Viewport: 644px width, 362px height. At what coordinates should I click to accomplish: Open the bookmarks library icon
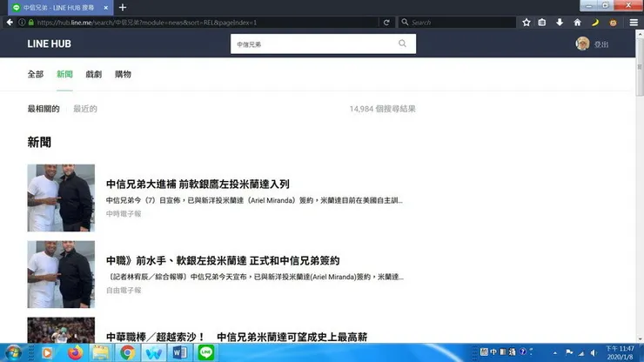click(542, 22)
